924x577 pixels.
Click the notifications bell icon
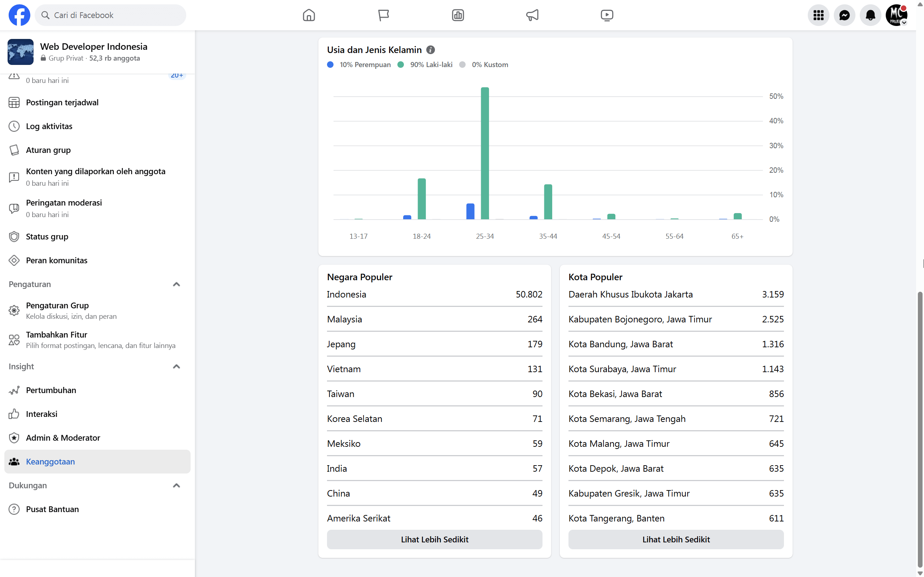coord(870,15)
